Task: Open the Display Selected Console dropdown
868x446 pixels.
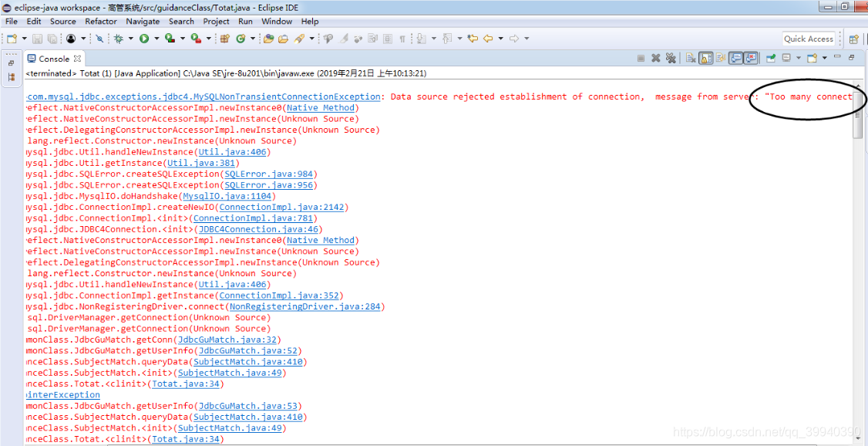Action: [x=799, y=59]
